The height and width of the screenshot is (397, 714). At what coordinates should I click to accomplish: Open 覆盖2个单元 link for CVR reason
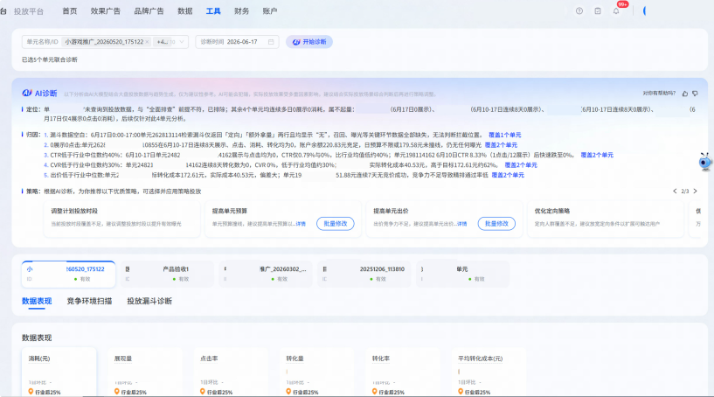coord(521,165)
